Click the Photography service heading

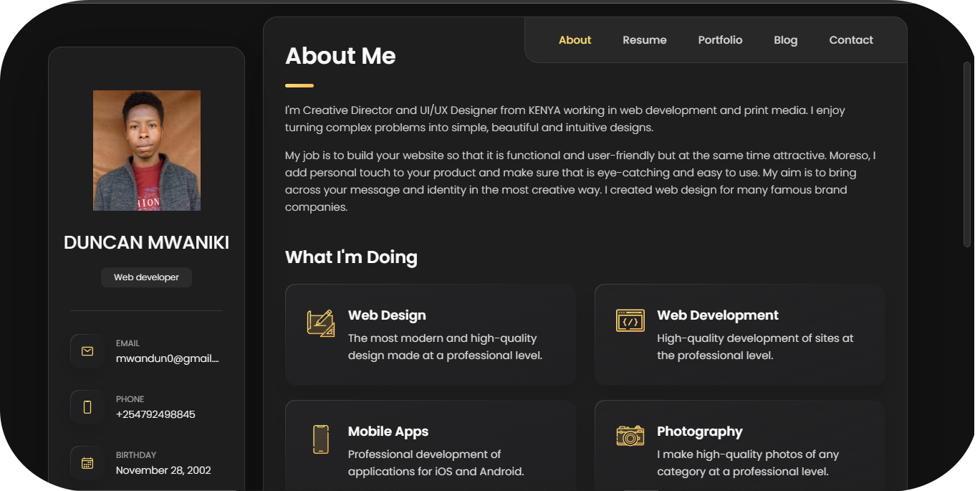(x=699, y=432)
